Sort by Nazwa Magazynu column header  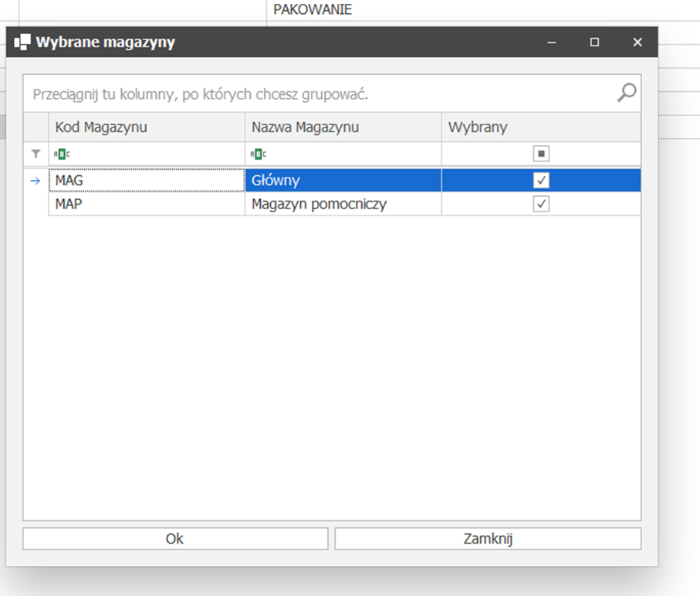tap(343, 127)
